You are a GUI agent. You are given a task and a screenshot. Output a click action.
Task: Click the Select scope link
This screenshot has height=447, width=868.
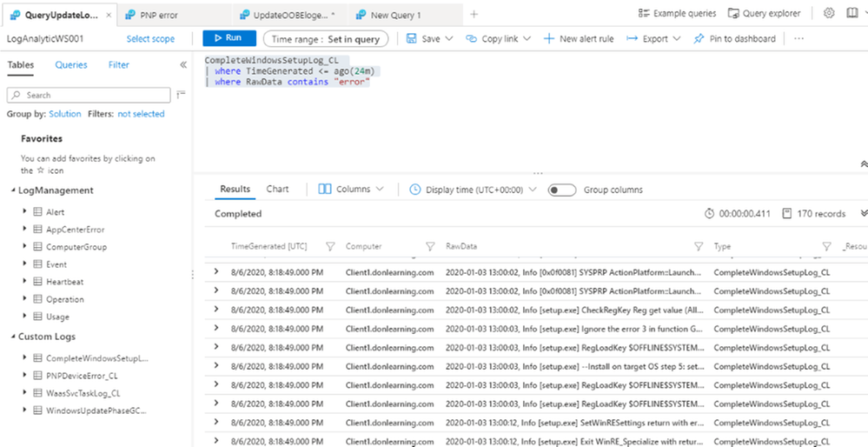coord(150,39)
